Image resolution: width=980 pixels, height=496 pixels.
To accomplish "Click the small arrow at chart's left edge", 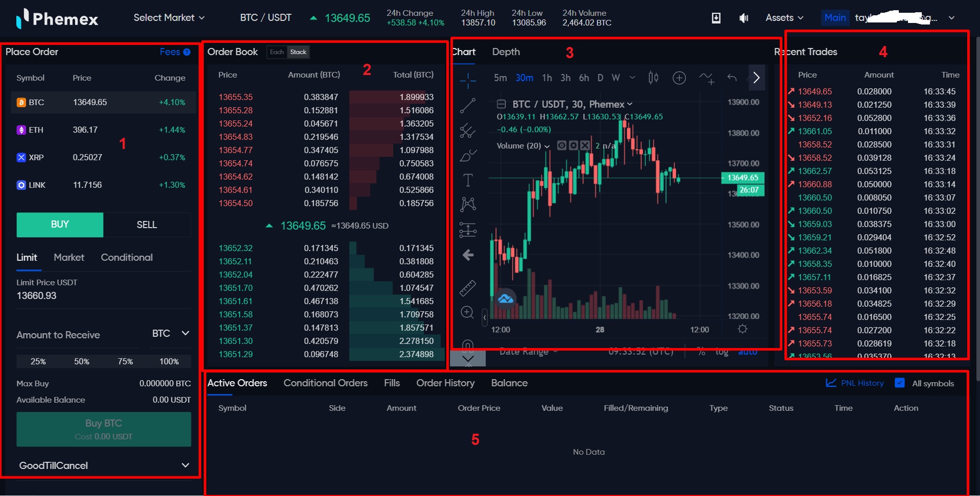I will 485,317.
